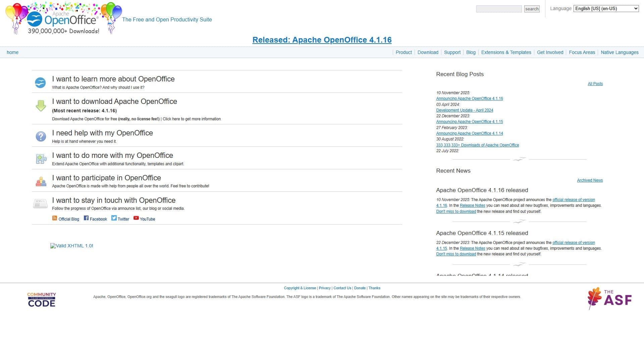644x362 pixels.
Task: Open 'I need help with my OpenOffice'
Action: pyautogui.click(x=102, y=133)
